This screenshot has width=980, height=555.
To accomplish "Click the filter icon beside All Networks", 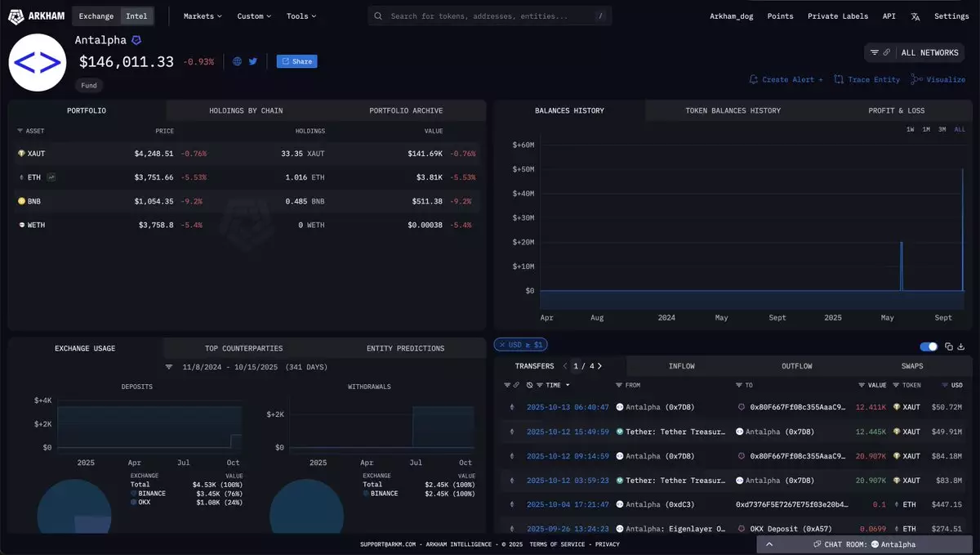I will point(874,52).
